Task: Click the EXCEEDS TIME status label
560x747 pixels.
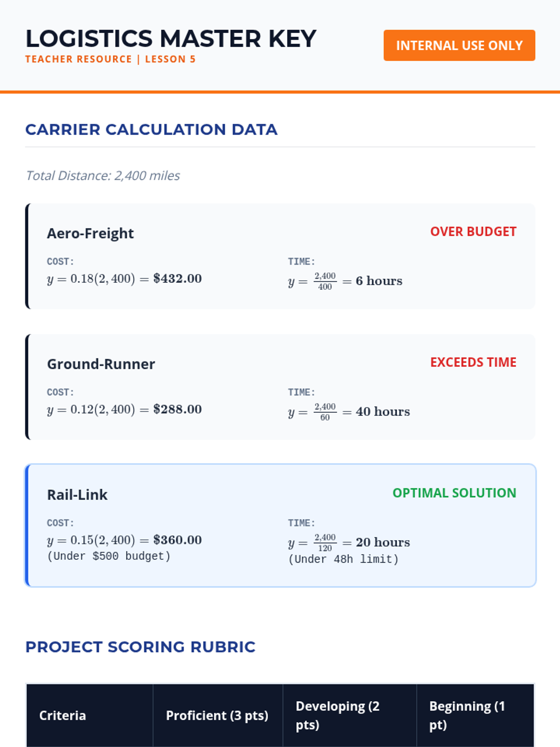Action: (473, 362)
